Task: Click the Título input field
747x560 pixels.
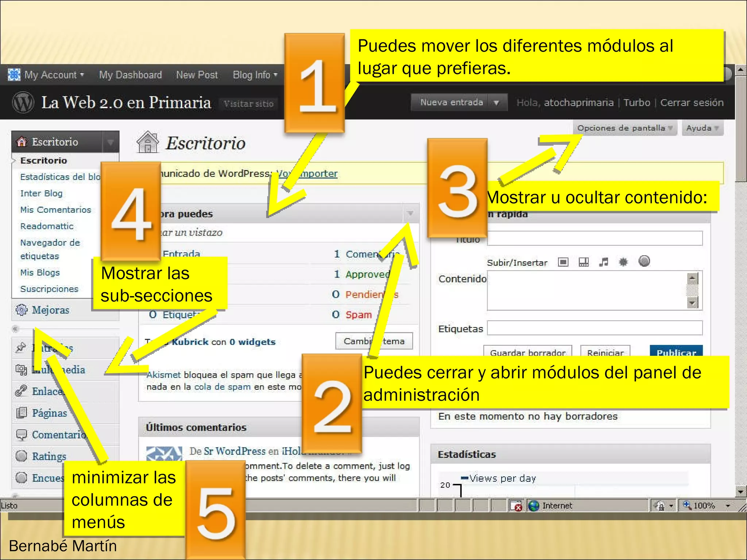Action: pyautogui.click(x=595, y=238)
